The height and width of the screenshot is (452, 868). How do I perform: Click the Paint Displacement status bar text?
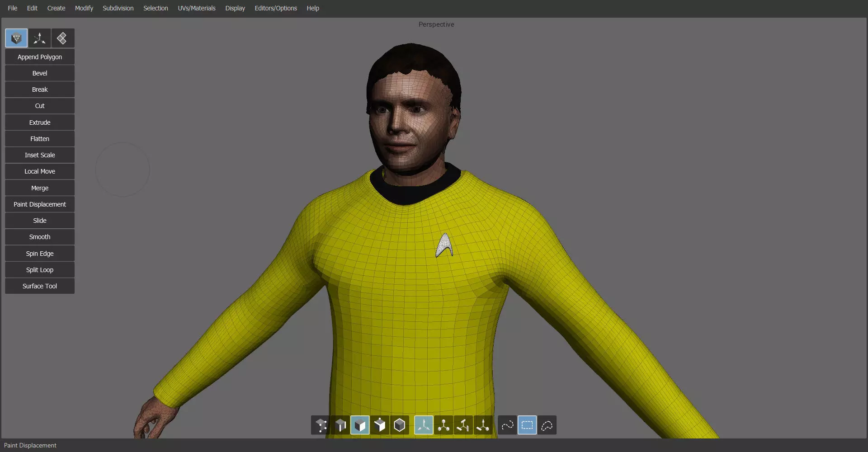tap(30, 446)
